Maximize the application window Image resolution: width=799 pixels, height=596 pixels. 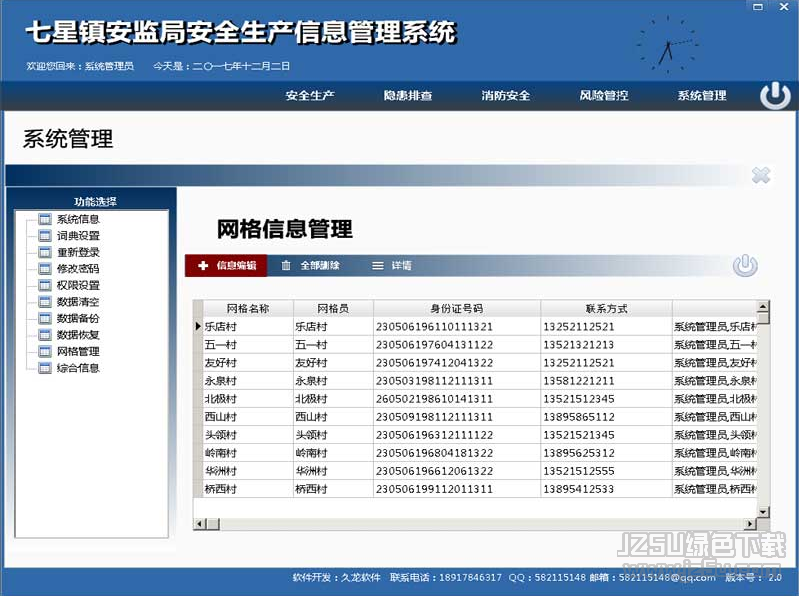[758, 7]
